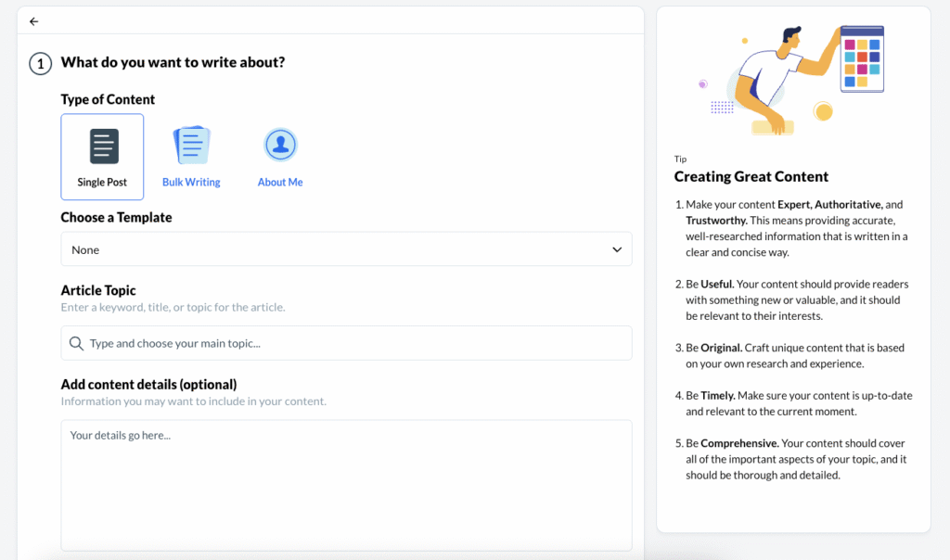Select the About Me profile icon
This screenshot has height=560, width=950.
pos(280,145)
